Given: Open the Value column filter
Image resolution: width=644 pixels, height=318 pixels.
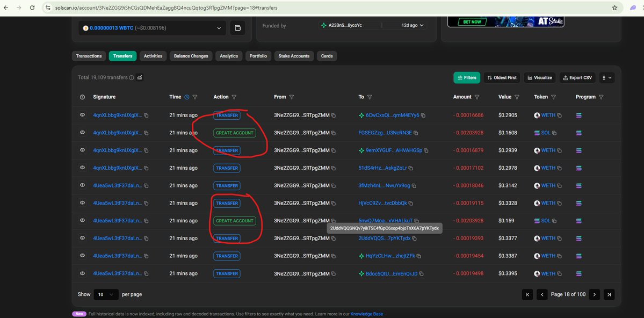Looking at the screenshot, I should [x=517, y=97].
